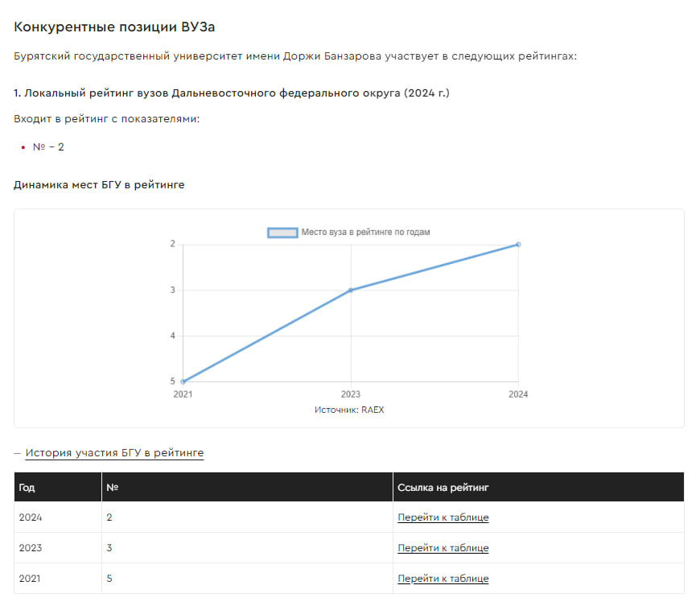Screen dimensions: 700x610
Task: Open 'Перейти к таблице' link for 2024
Action: click(x=443, y=517)
